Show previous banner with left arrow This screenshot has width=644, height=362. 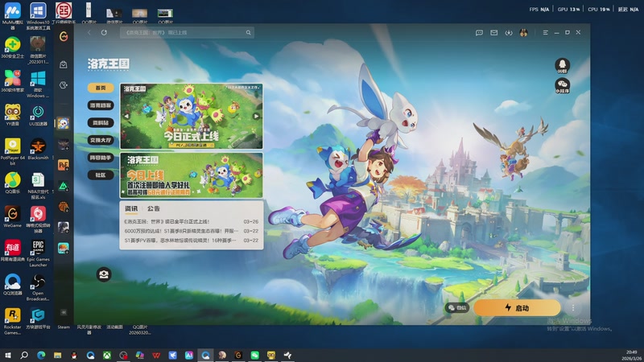tap(126, 116)
